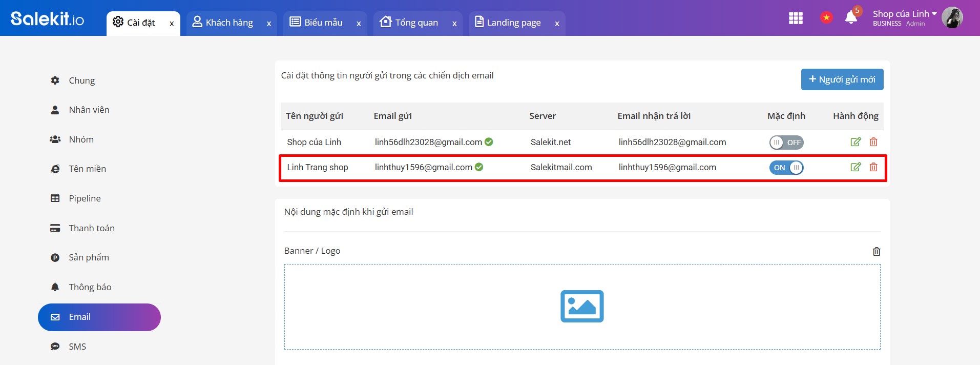Delete the Banner / Logo image
980x365 pixels.
[877, 251]
